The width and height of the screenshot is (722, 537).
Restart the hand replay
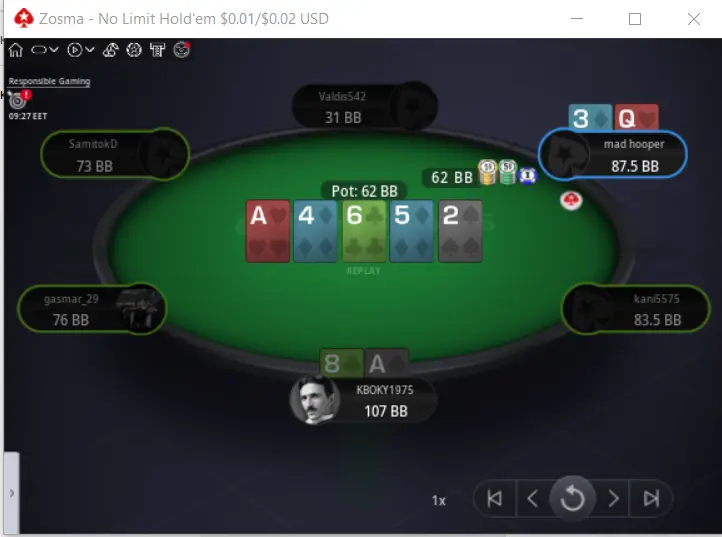point(572,498)
